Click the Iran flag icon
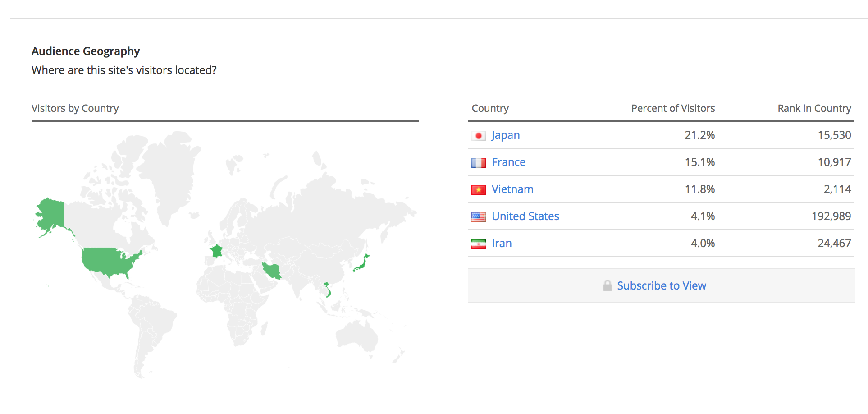Screen dimensions: 868x414 (x=478, y=244)
